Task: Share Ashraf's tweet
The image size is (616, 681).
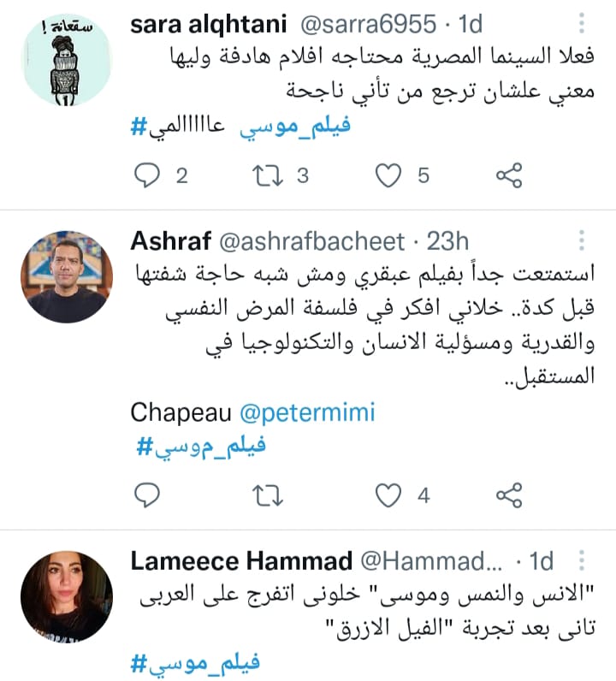Action: coord(509,495)
